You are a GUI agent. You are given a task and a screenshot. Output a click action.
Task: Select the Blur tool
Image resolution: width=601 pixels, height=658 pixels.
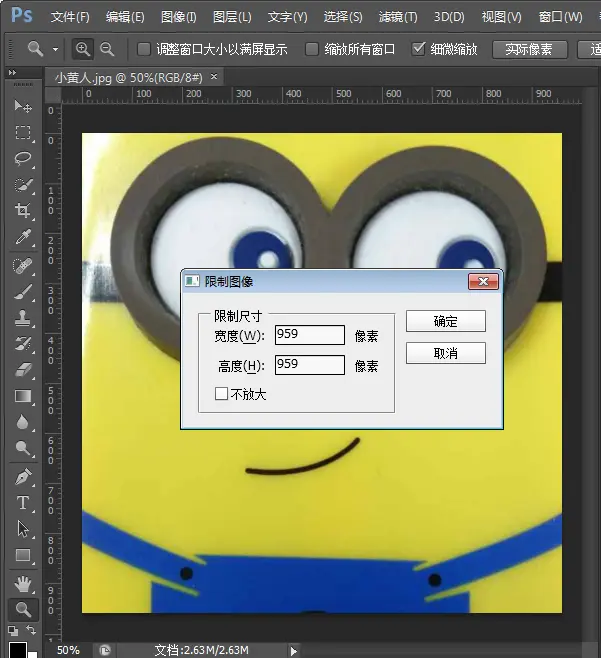click(23, 422)
